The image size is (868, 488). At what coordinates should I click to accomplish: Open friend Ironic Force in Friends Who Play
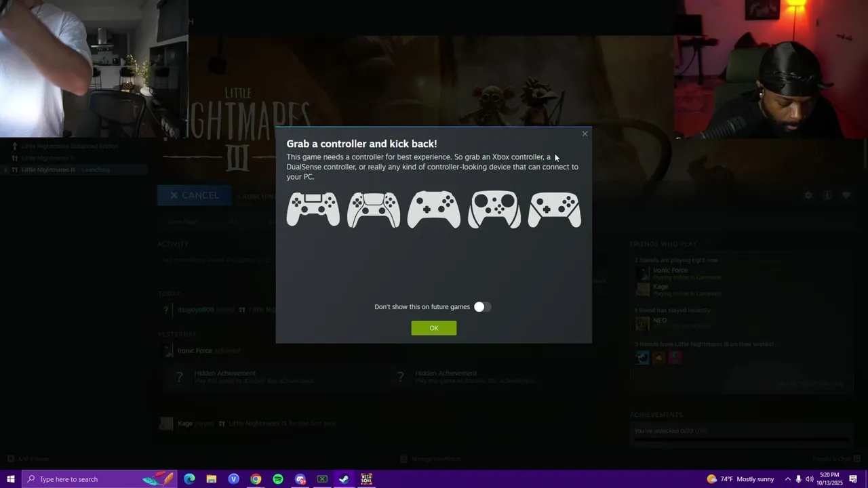(x=678, y=273)
